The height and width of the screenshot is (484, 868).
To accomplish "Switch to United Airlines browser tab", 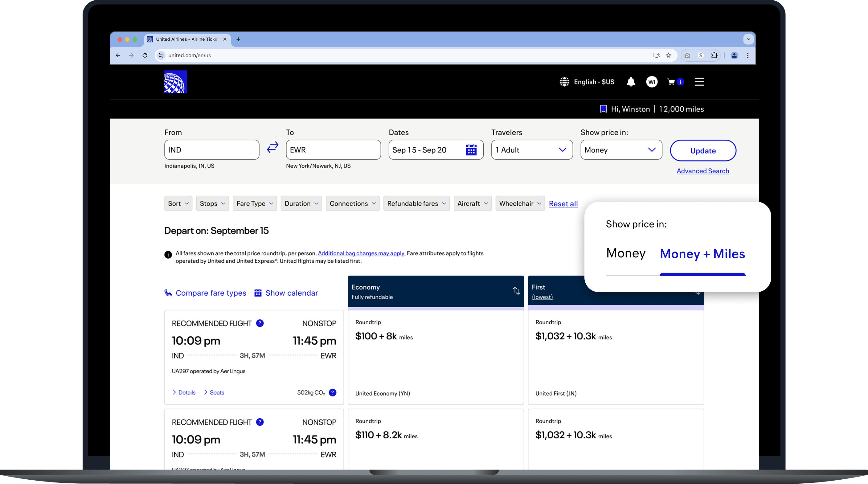I will pyautogui.click(x=187, y=39).
